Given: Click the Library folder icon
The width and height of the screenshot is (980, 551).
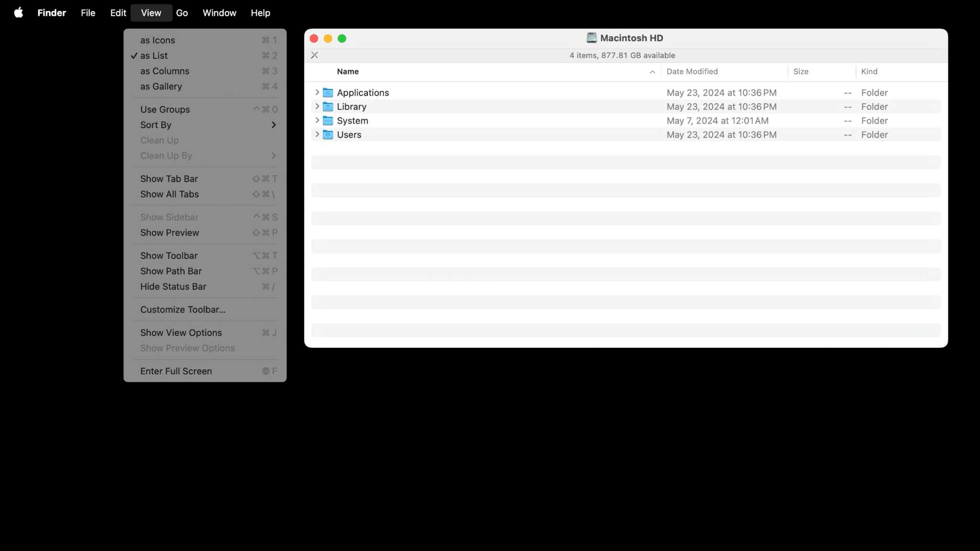Looking at the screenshot, I should pyautogui.click(x=328, y=106).
